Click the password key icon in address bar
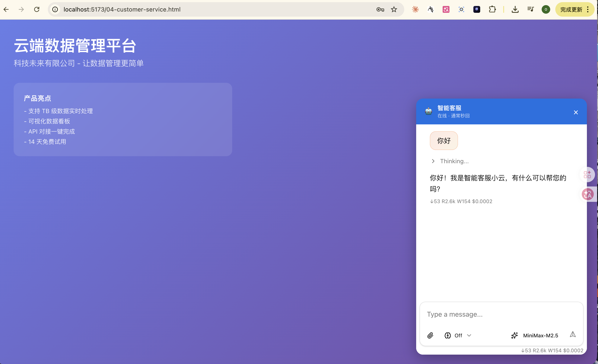Viewport: 598px width, 364px height. tap(380, 9)
